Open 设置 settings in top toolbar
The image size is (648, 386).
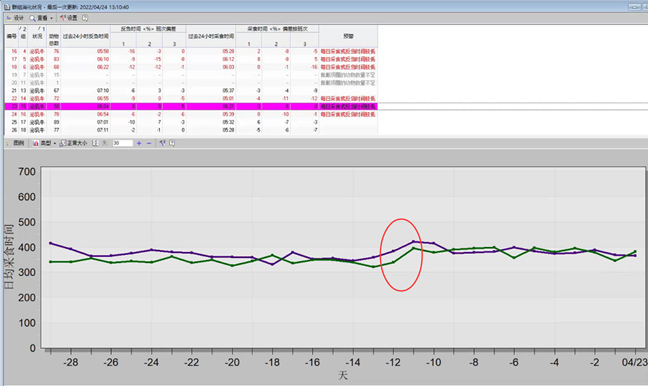pyautogui.click(x=69, y=18)
